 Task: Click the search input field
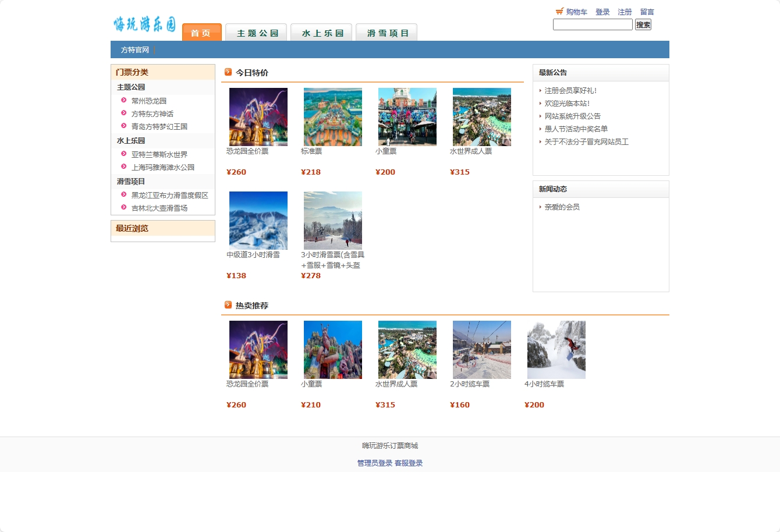[592, 24]
